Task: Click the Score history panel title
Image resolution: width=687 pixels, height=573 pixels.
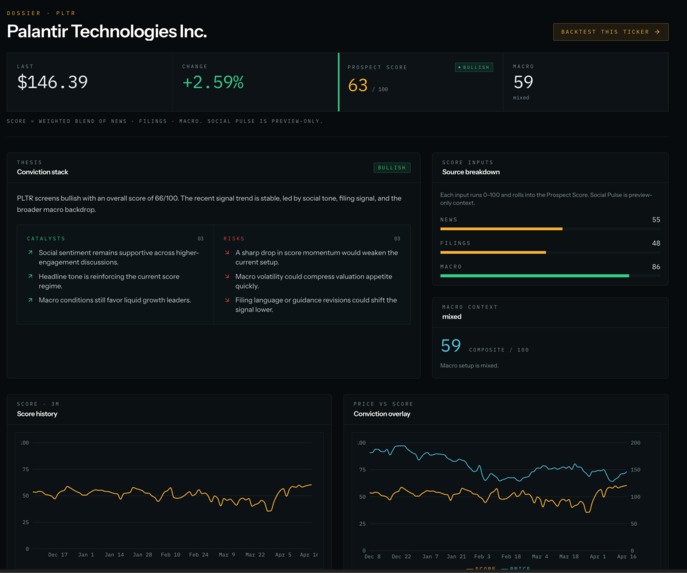Action: (37, 414)
